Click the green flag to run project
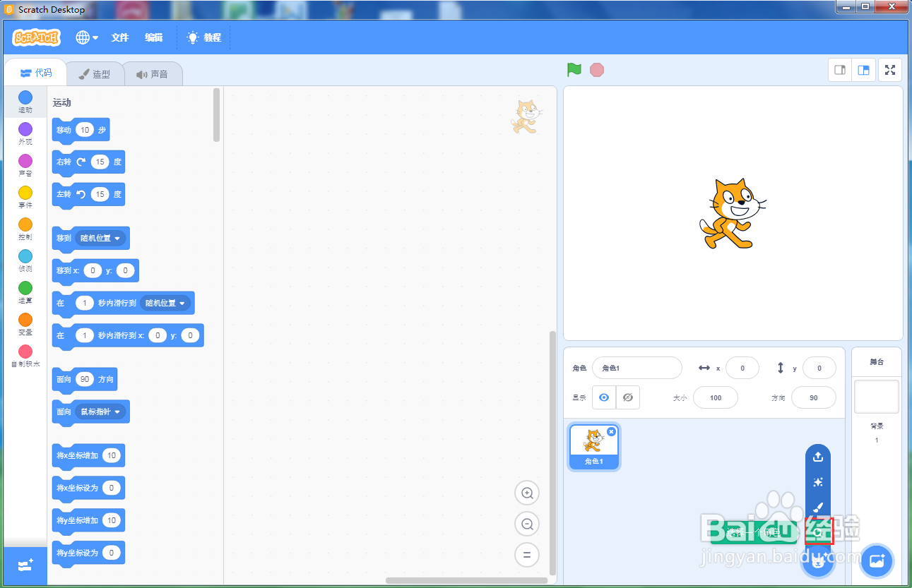The image size is (912, 588). click(574, 70)
